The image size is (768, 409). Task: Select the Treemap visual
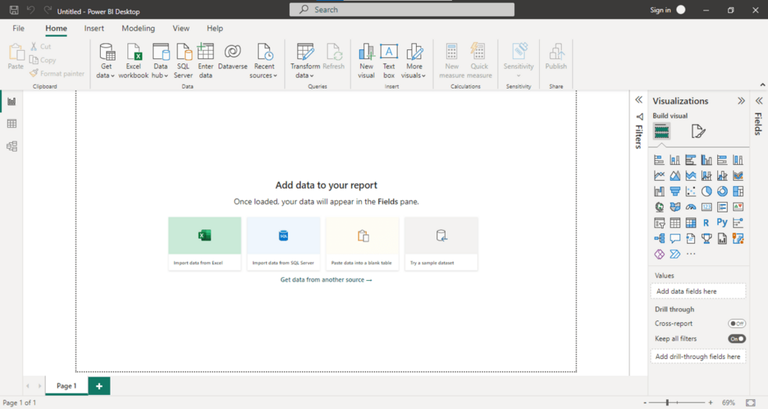coord(738,191)
